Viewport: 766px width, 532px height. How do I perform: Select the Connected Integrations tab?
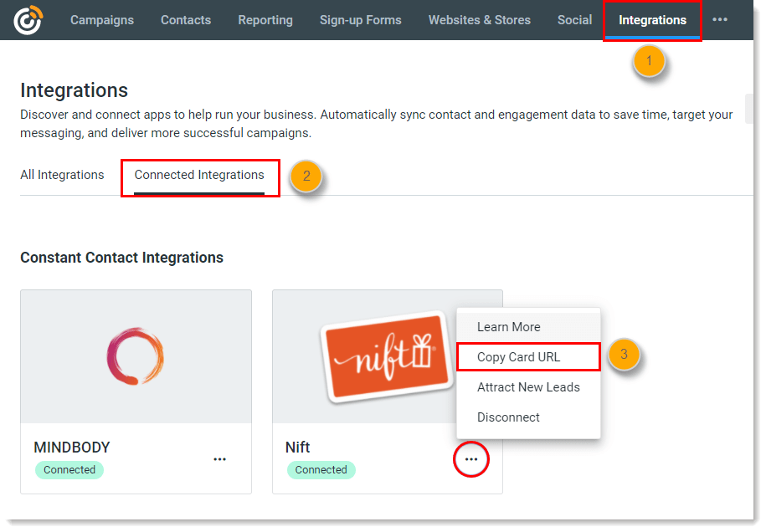tap(199, 175)
